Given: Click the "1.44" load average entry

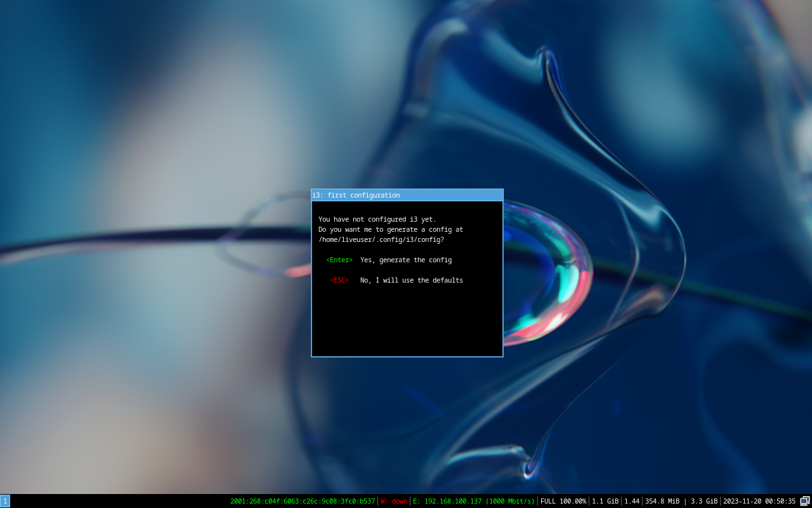Looking at the screenshot, I should pyautogui.click(x=632, y=501).
